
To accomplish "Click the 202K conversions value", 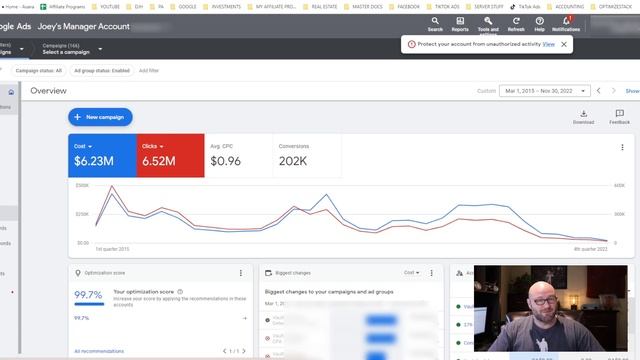I will tap(293, 161).
